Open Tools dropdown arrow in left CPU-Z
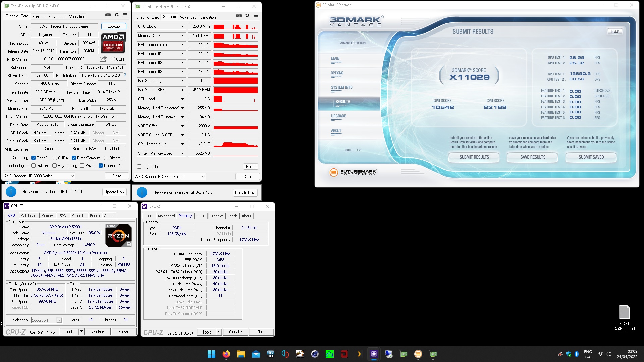This screenshot has height=362, width=644. point(81,331)
